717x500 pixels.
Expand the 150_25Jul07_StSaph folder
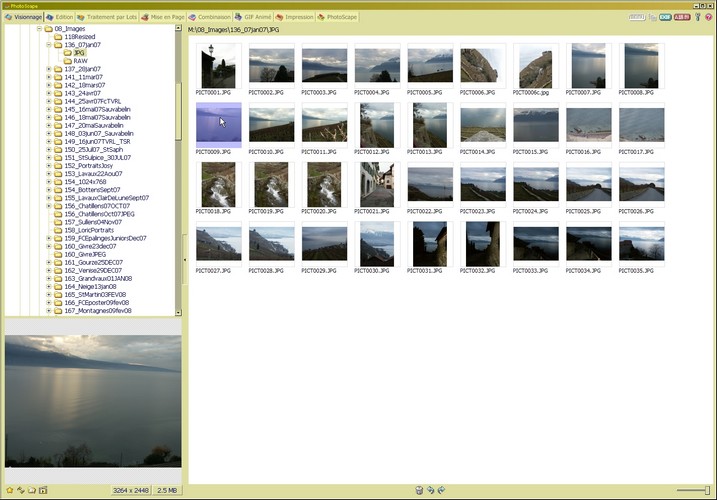click(x=49, y=149)
